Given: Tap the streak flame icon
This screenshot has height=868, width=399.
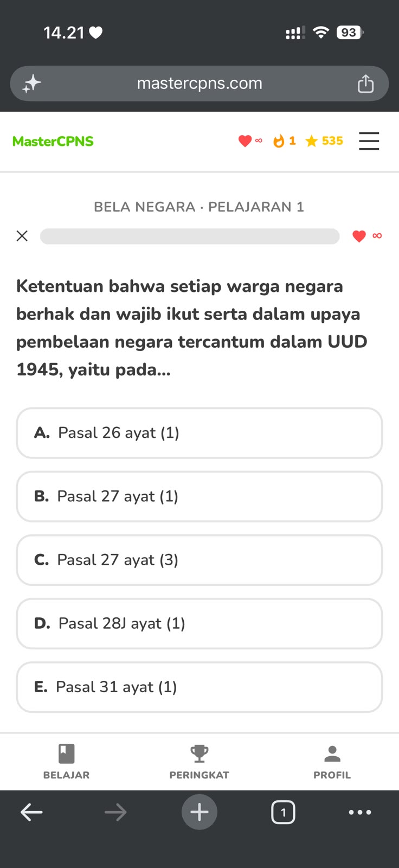Looking at the screenshot, I should [279, 141].
